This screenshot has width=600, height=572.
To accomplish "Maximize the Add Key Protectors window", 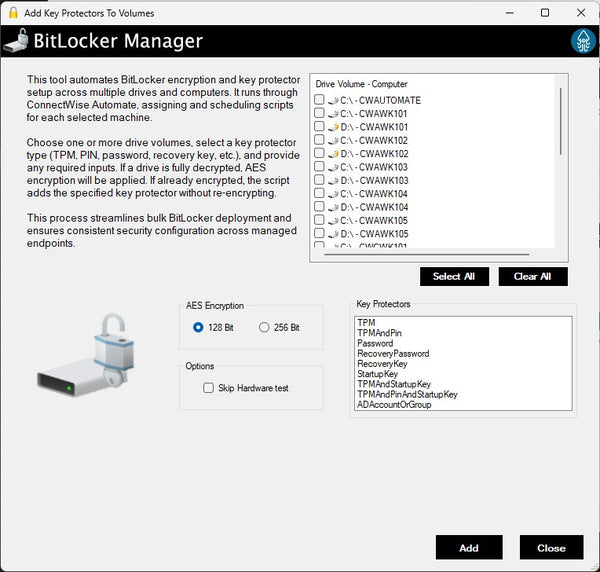I will [545, 13].
